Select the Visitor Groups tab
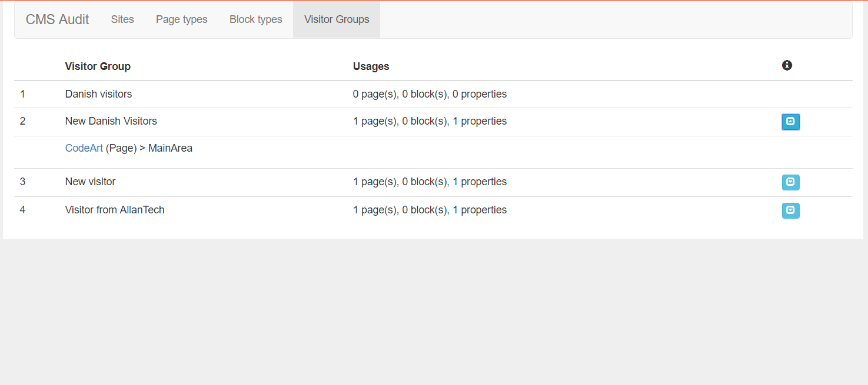868x385 pixels. click(337, 19)
